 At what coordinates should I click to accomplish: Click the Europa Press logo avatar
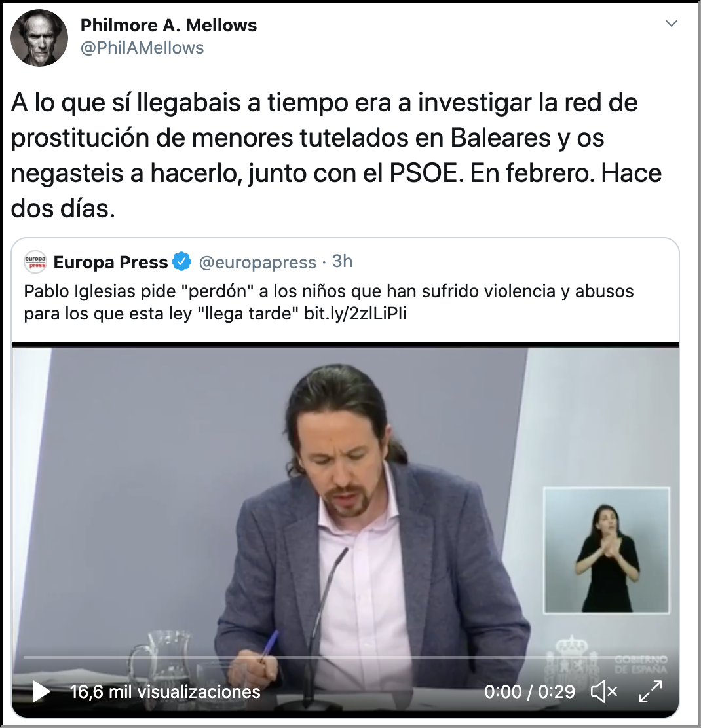[x=35, y=262]
